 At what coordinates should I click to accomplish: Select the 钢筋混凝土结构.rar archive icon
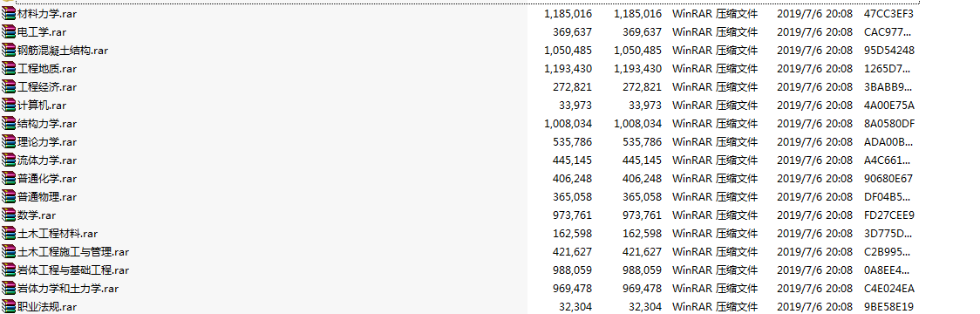9,50
